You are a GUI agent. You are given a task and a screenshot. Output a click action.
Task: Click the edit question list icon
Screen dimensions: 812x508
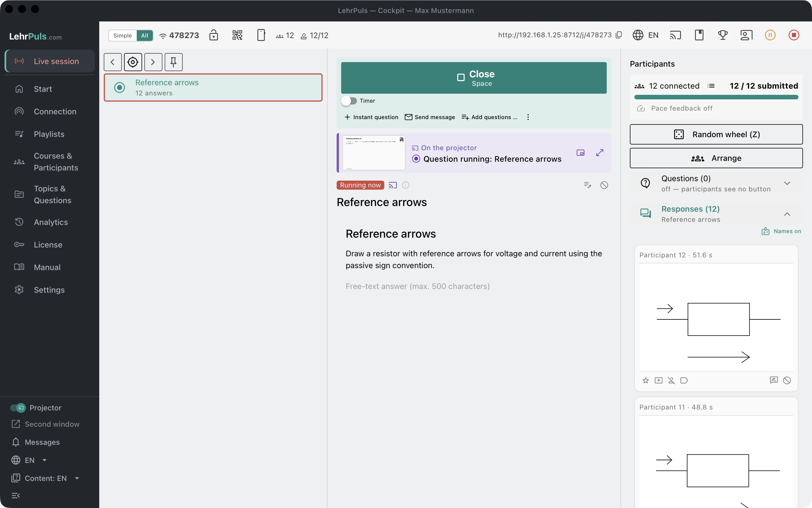pyautogui.click(x=588, y=185)
